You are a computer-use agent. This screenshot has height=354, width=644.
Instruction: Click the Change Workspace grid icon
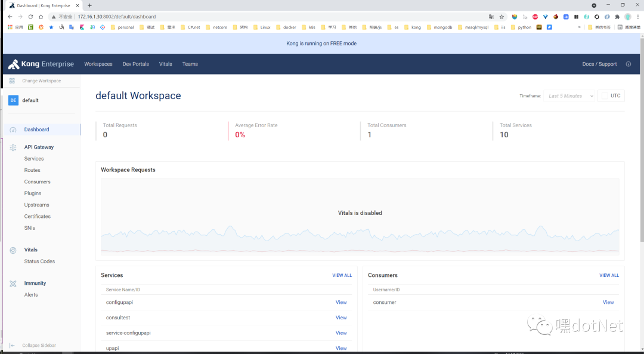tap(12, 81)
